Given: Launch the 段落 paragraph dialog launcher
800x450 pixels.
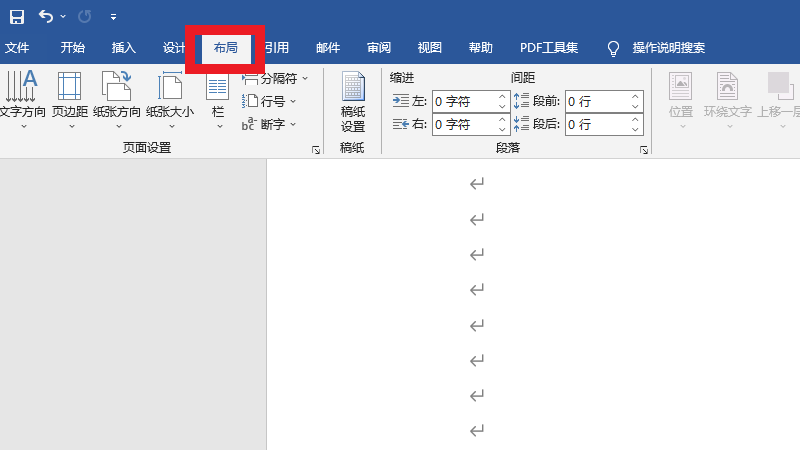Looking at the screenshot, I should 644,150.
